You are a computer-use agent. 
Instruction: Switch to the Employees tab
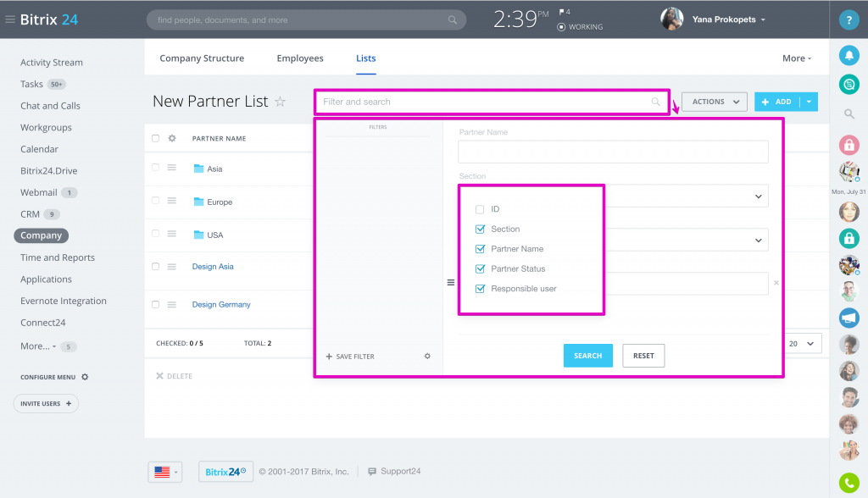point(300,58)
